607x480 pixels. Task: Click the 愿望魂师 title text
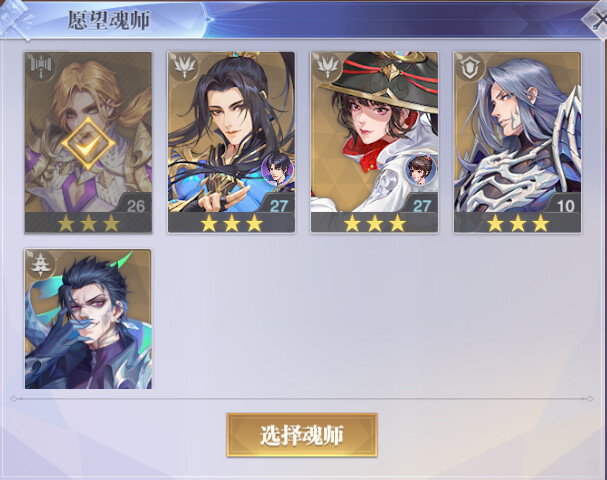coord(109,20)
